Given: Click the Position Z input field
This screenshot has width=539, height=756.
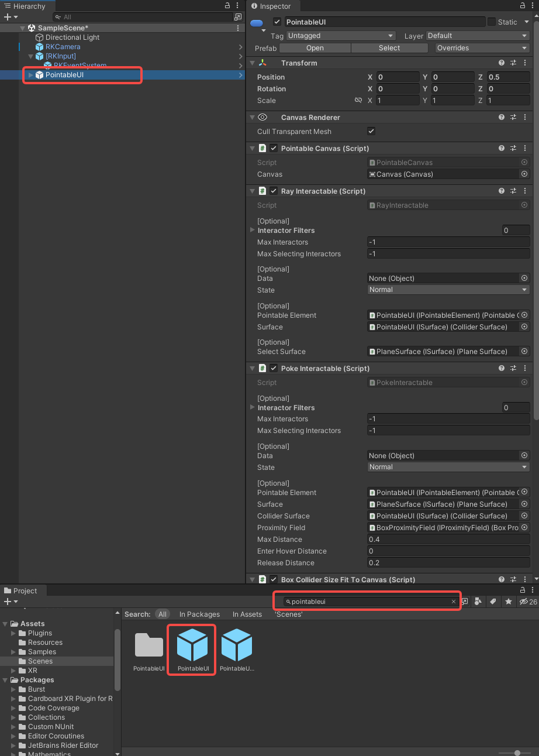Looking at the screenshot, I should [x=508, y=77].
